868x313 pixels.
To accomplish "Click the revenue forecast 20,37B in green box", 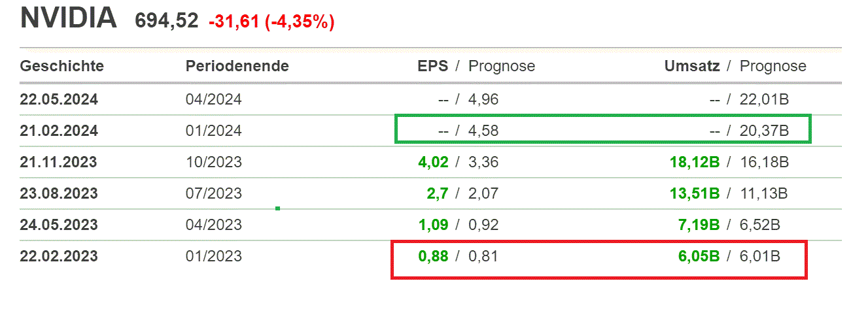I will (765, 131).
